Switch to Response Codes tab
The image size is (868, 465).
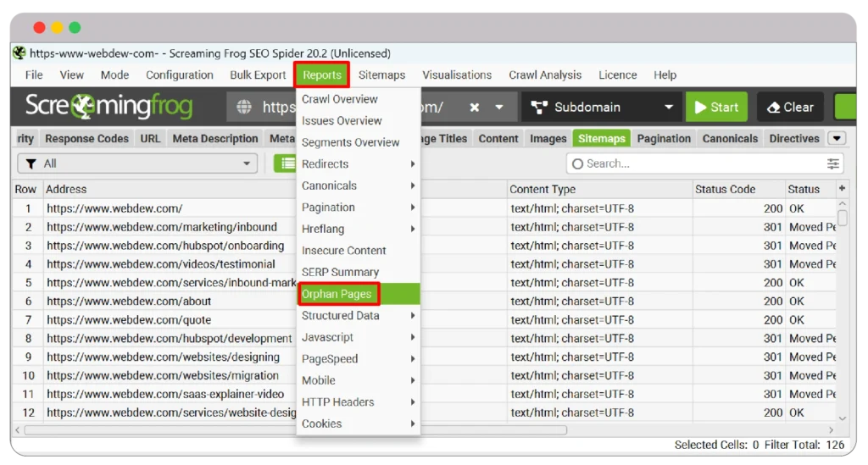(86, 138)
